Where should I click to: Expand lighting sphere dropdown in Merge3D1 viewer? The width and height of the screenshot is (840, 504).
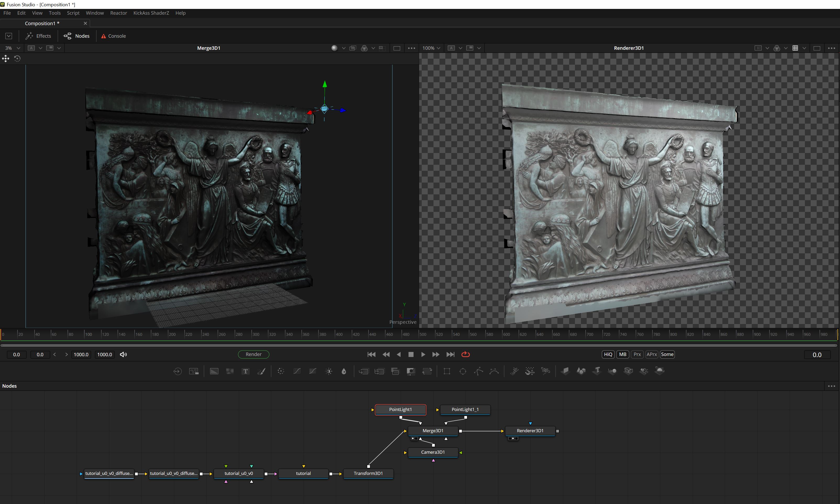pyautogui.click(x=344, y=48)
